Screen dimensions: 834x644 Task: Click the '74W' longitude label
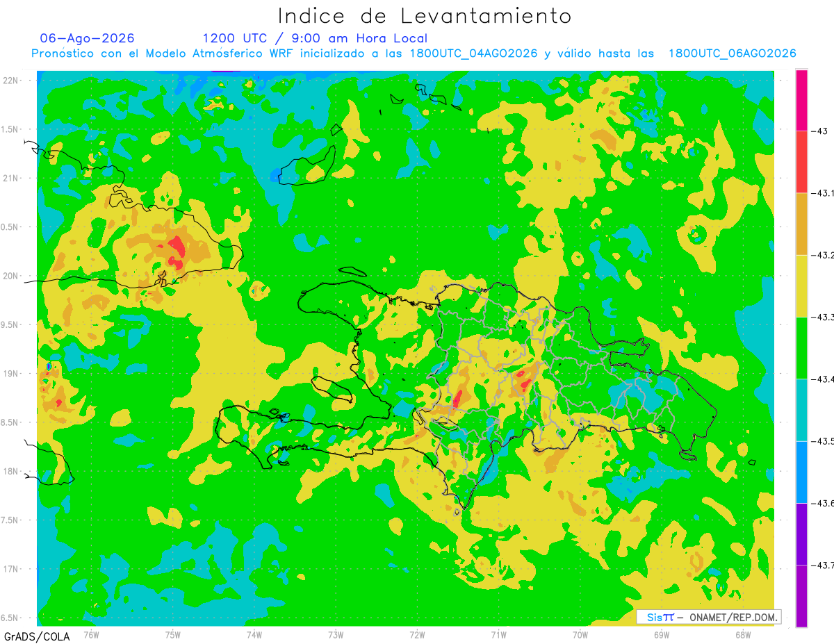pyautogui.click(x=254, y=634)
